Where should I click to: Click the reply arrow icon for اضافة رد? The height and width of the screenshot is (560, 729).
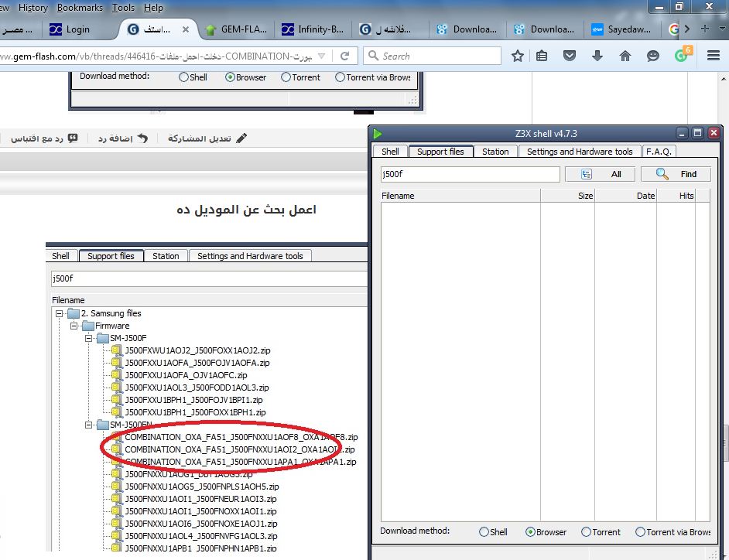pyautogui.click(x=142, y=138)
